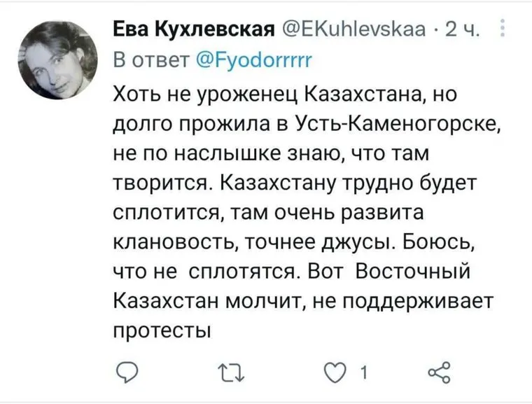Image resolution: width=532 pixels, height=404 pixels.
Task: Click the '2 ч.' timestamp
Action: point(461,29)
